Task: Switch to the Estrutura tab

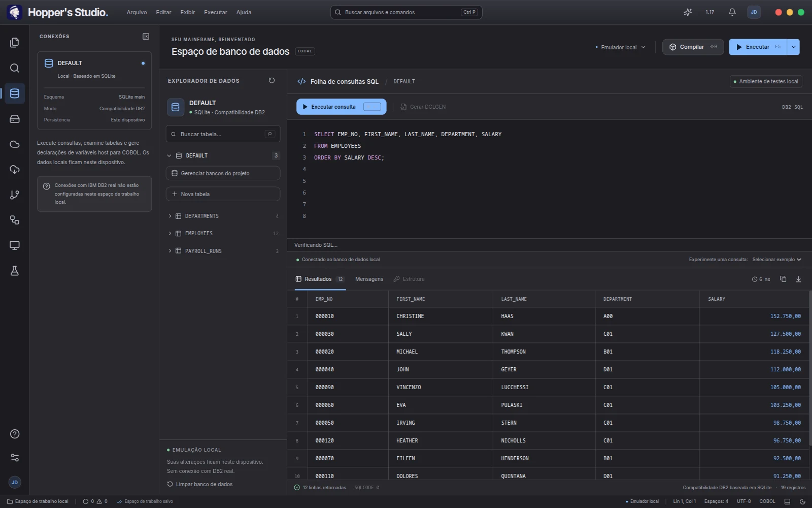Action: [409, 279]
